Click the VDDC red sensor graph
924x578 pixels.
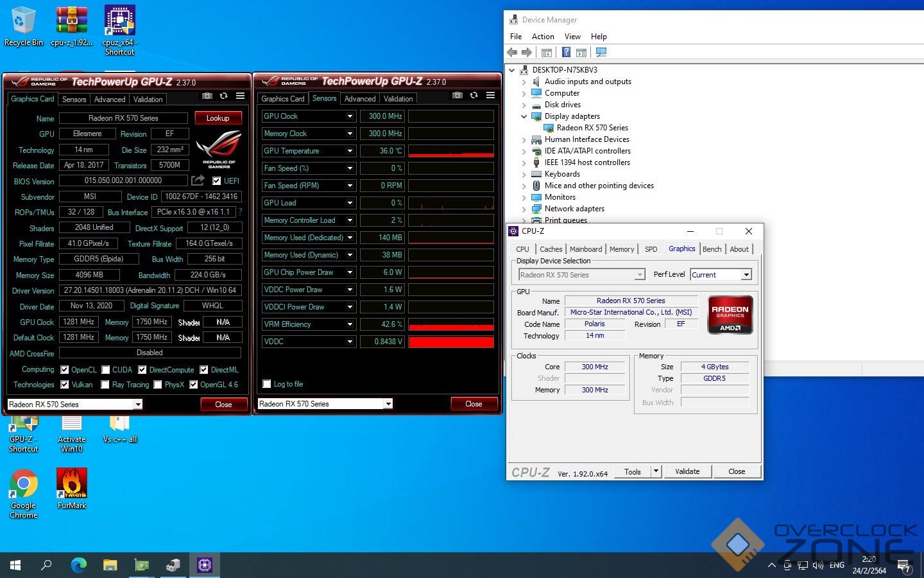click(451, 342)
